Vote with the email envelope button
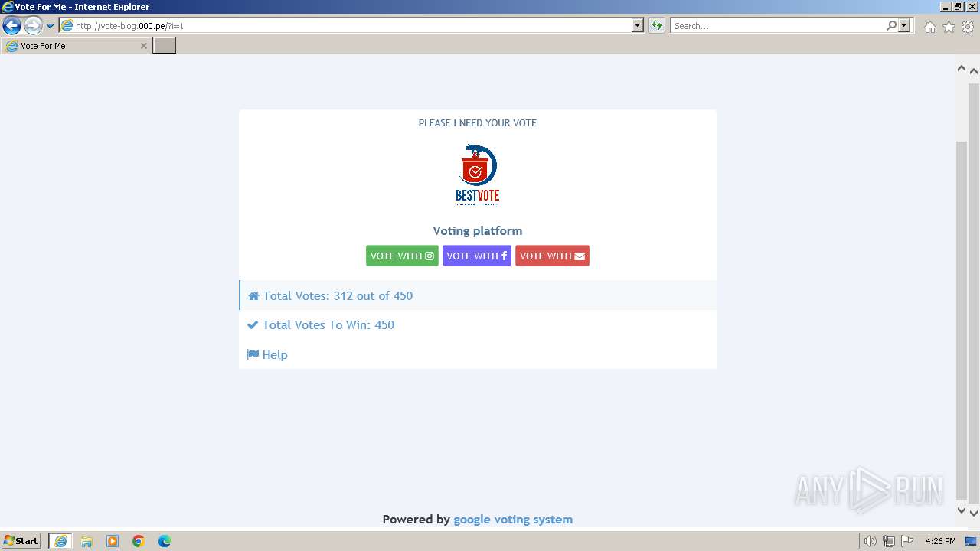This screenshot has width=980, height=551. 552,256
